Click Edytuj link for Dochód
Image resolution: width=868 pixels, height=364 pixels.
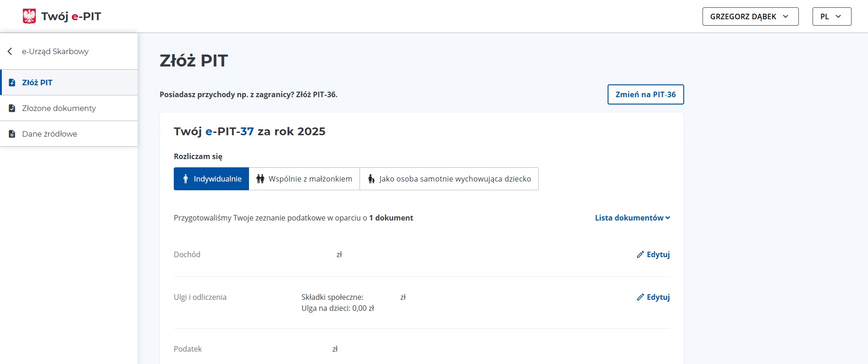click(658, 254)
